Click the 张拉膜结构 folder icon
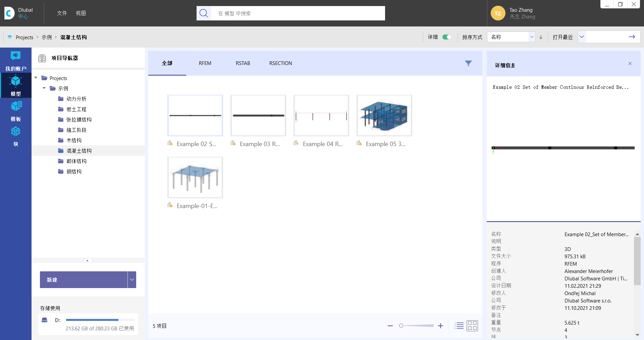The width and height of the screenshot is (644, 340). click(61, 120)
